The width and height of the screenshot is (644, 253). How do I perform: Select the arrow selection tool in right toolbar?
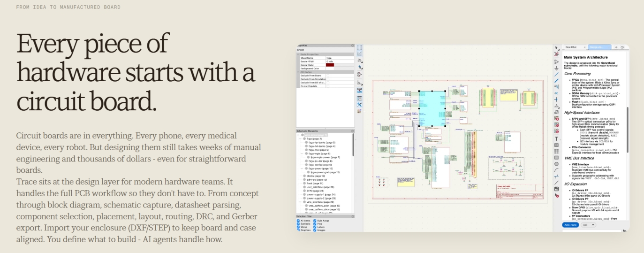(x=557, y=47)
